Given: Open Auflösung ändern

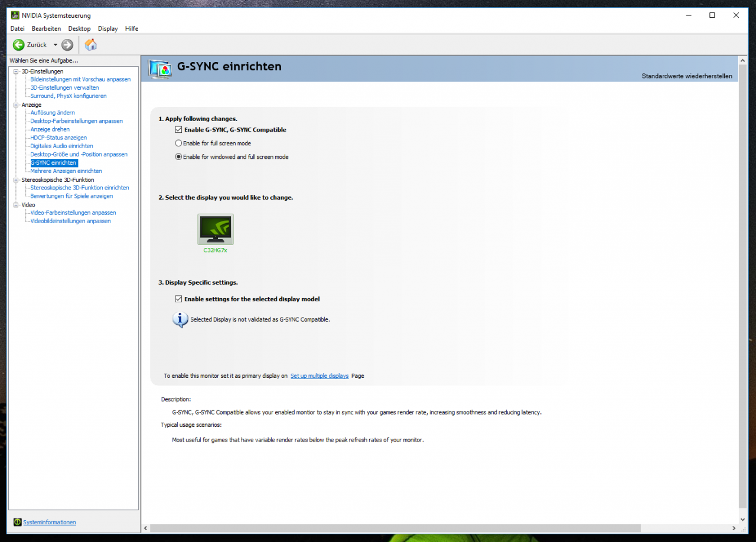Looking at the screenshot, I should click(53, 113).
